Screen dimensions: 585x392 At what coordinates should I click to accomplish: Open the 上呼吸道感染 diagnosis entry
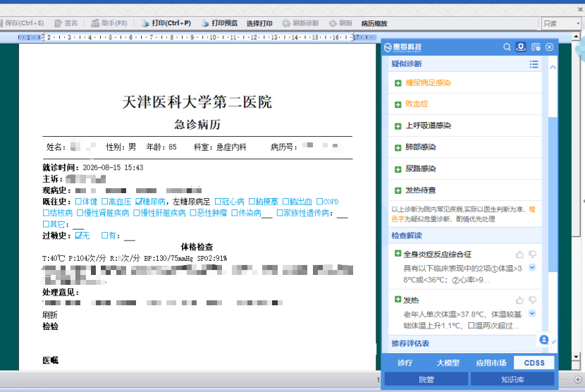(428, 125)
